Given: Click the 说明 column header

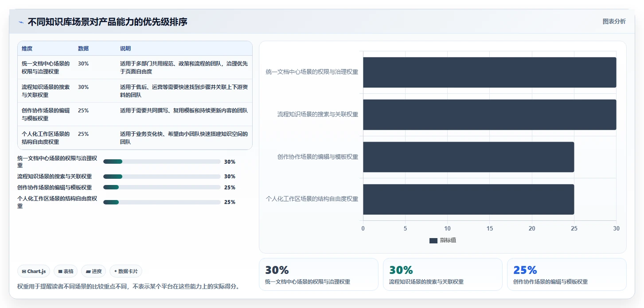Looking at the screenshot, I should point(125,48).
